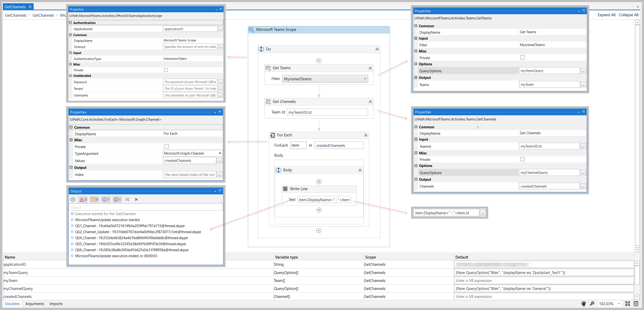Click the fit to screen icon

point(628,304)
